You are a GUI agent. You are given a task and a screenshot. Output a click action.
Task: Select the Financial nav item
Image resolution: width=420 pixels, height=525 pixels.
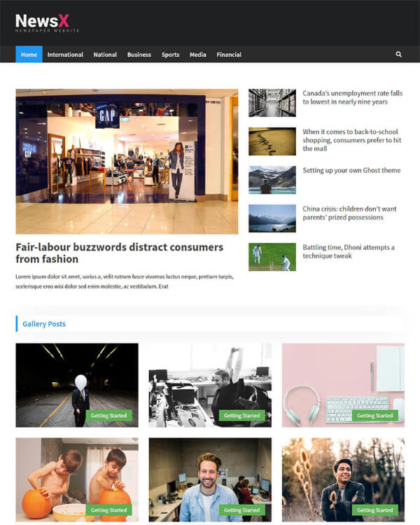[229, 55]
